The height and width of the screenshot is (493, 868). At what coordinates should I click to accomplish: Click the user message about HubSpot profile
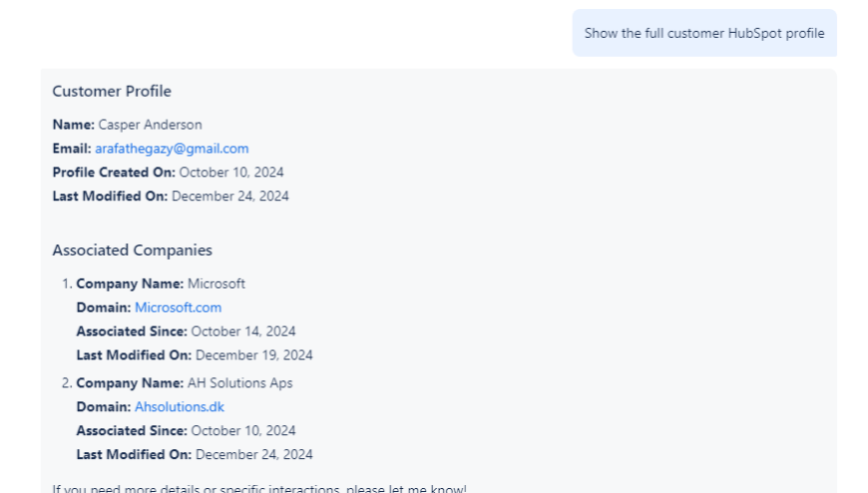[703, 33]
